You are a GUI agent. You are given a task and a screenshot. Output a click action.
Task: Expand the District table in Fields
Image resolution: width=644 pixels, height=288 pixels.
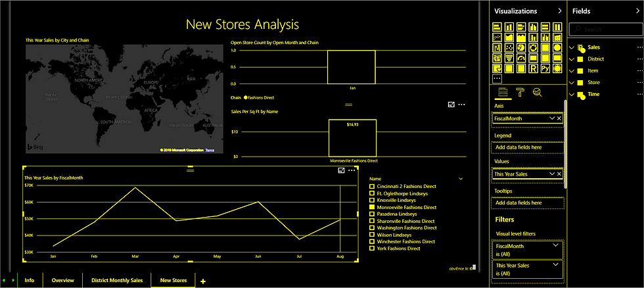pyautogui.click(x=571, y=59)
